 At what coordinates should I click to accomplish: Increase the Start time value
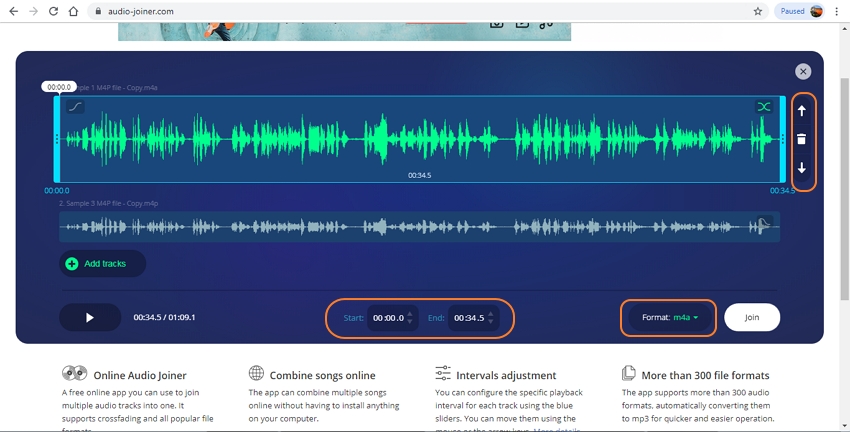pyautogui.click(x=410, y=314)
